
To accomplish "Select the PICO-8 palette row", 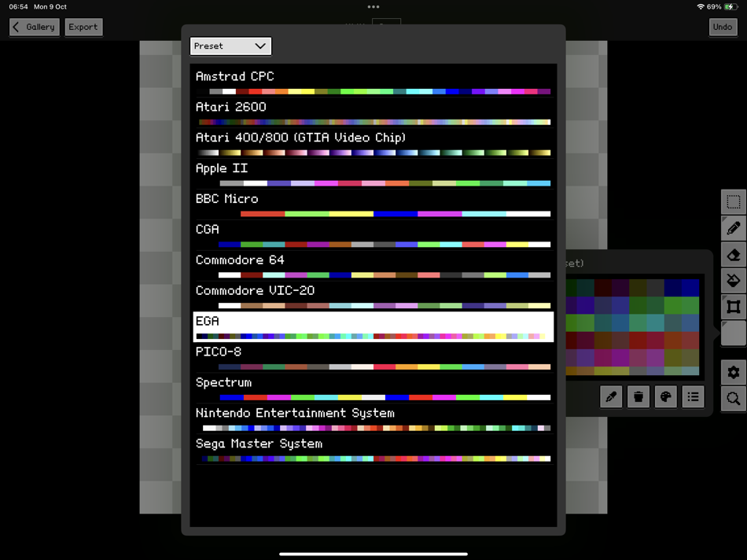I will (373, 357).
